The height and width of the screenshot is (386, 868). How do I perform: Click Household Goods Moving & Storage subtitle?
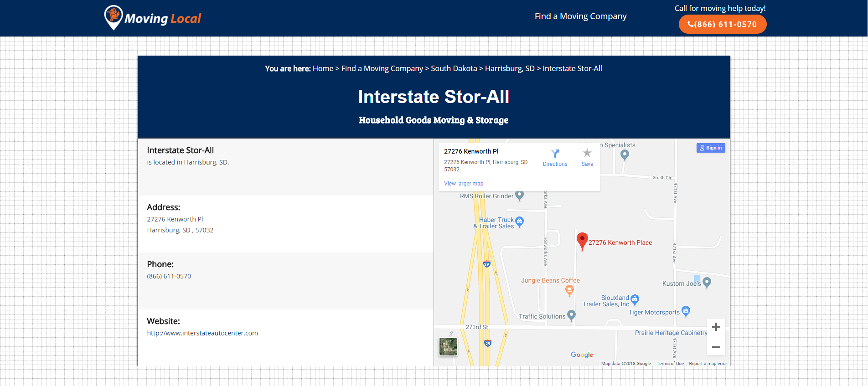[x=434, y=120]
